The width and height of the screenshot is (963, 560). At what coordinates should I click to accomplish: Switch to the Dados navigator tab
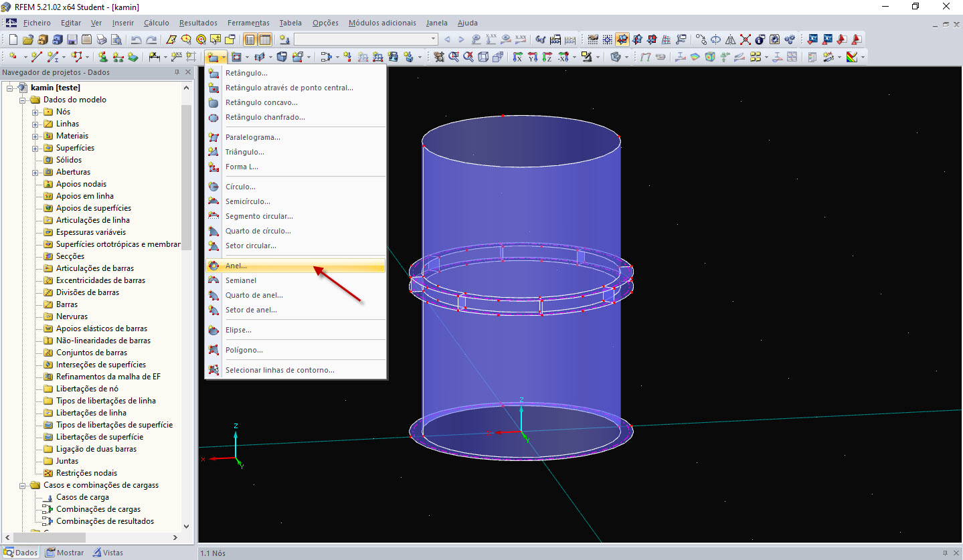20,553
